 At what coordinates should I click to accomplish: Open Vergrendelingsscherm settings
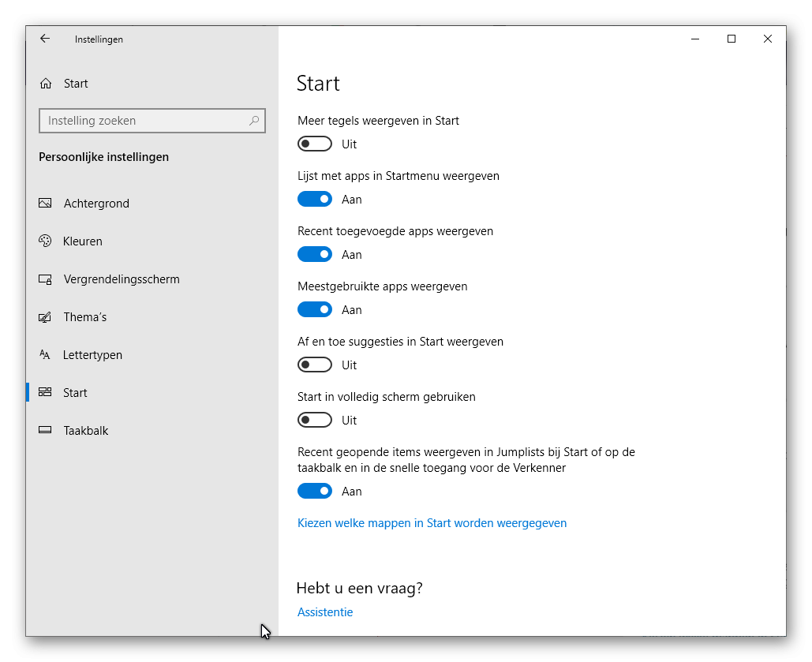[x=152, y=279]
